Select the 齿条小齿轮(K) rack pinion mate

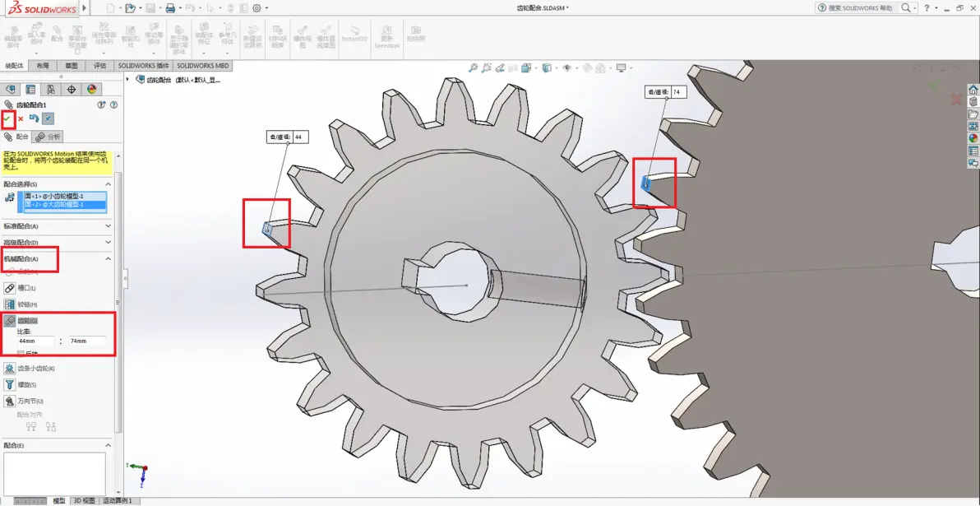click(x=30, y=368)
